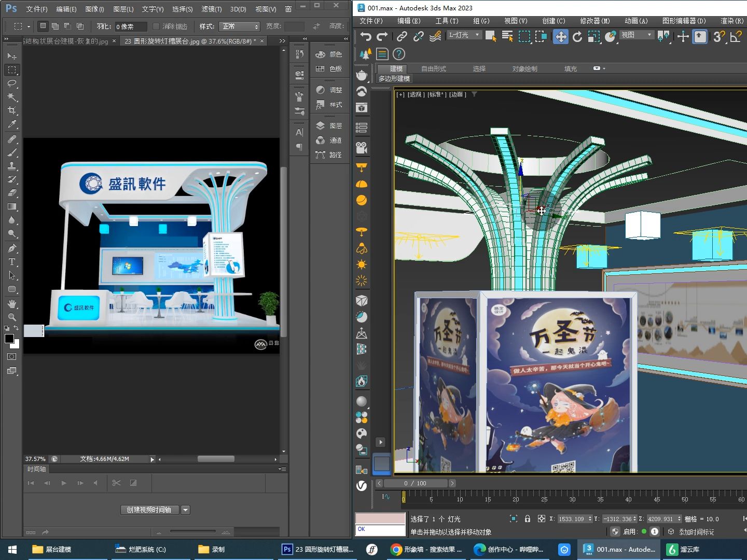747x560 pixels.
Task: Click the camera icon in 3ds Max sidebar
Action: 362,148
